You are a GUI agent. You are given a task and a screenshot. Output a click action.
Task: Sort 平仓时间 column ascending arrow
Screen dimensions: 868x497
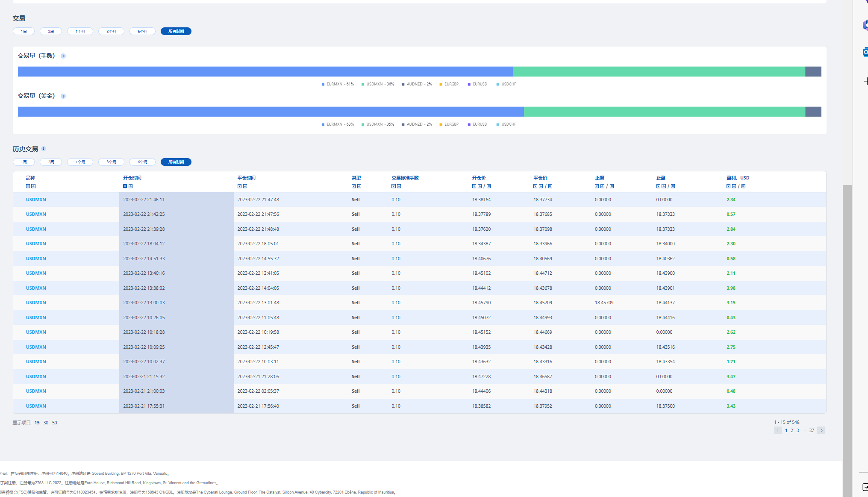point(245,186)
